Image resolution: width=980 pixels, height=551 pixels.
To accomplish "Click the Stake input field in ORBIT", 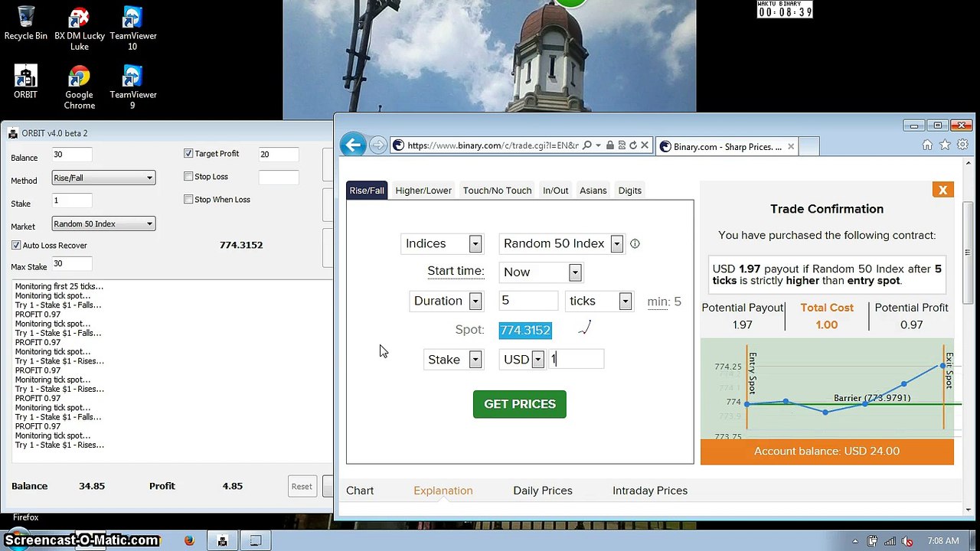I will [x=72, y=201].
